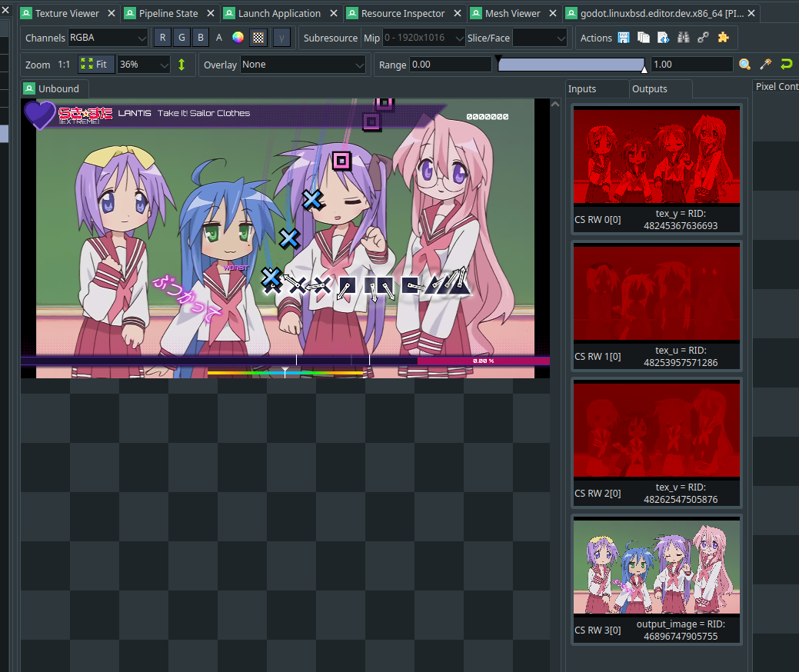The image size is (799, 672).
Task: Click the copy texture to clipboard icon
Action: (644, 37)
